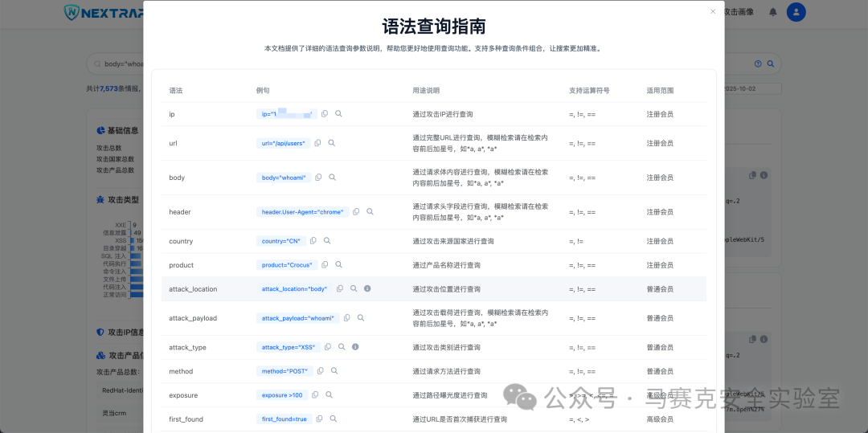Screen dimensions: 868x433
Task: Copy the header.User-Agent example
Action: click(x=356, y=212)
